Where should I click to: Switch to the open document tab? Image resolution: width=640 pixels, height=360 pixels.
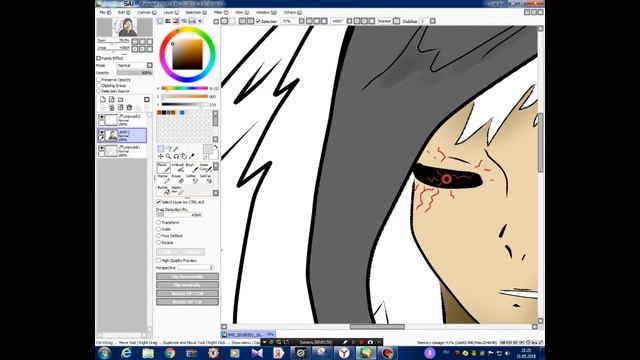pos(248,335)
